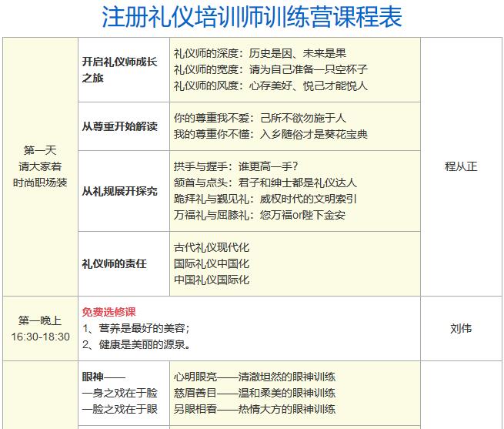Select the text 己所不欲勿施于人
Screen dimensions: 504x429
[303, 118]
